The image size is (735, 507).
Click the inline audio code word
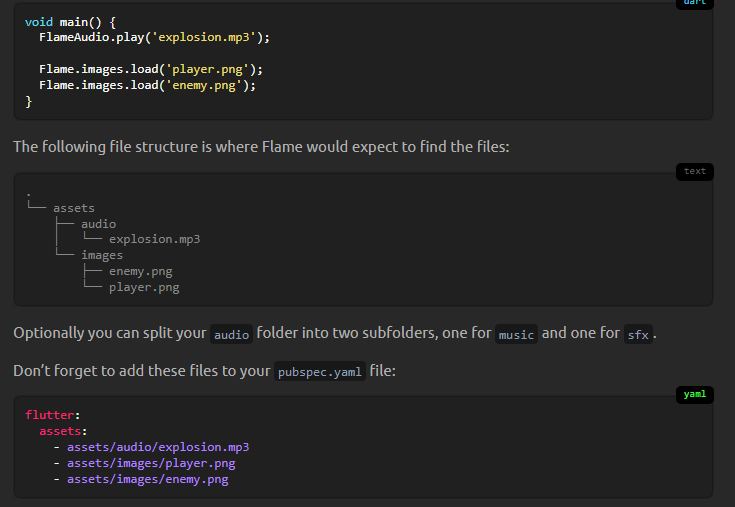click(231, 335)
